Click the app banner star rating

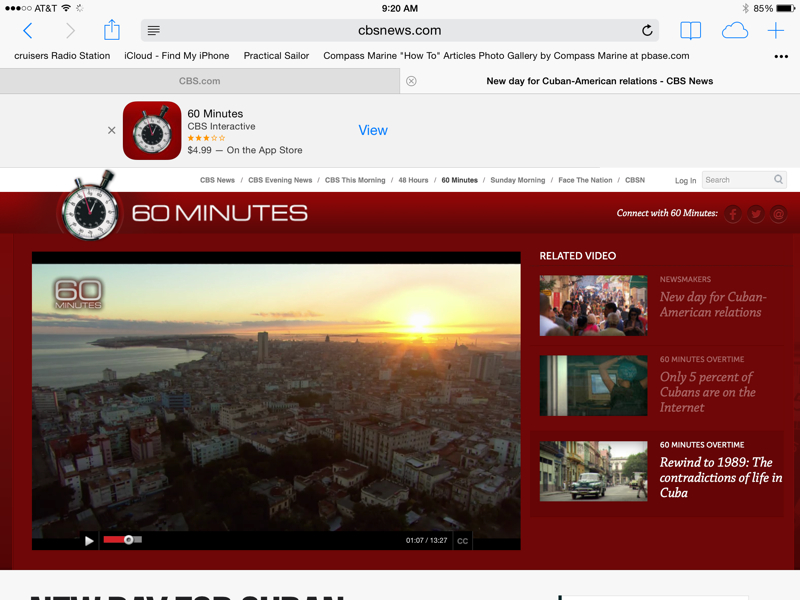pyautogui.click(x=206, y=138)
